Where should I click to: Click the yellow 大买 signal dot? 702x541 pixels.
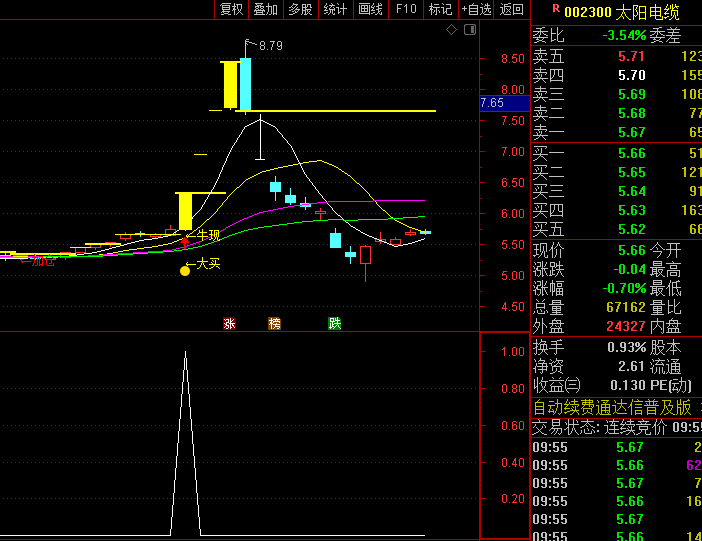pos(185,270)
